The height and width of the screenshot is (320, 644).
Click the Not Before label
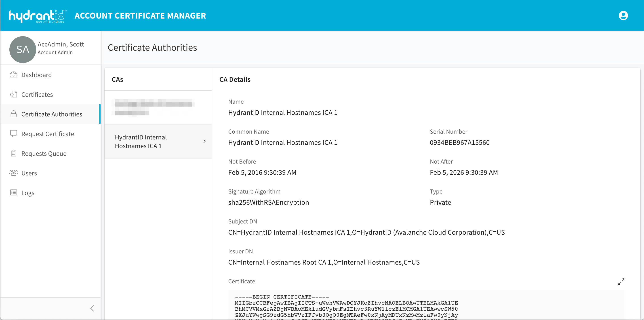(x=242, y=162)
